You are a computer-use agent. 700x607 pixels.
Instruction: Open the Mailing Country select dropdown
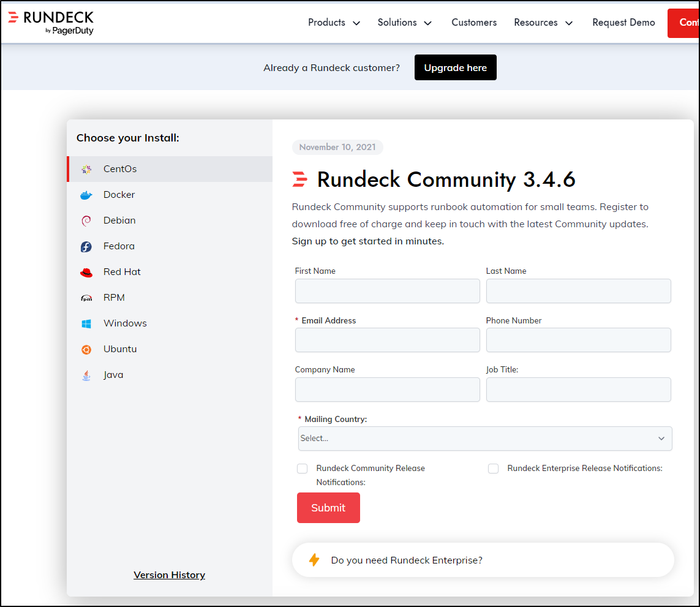point(485,439)
